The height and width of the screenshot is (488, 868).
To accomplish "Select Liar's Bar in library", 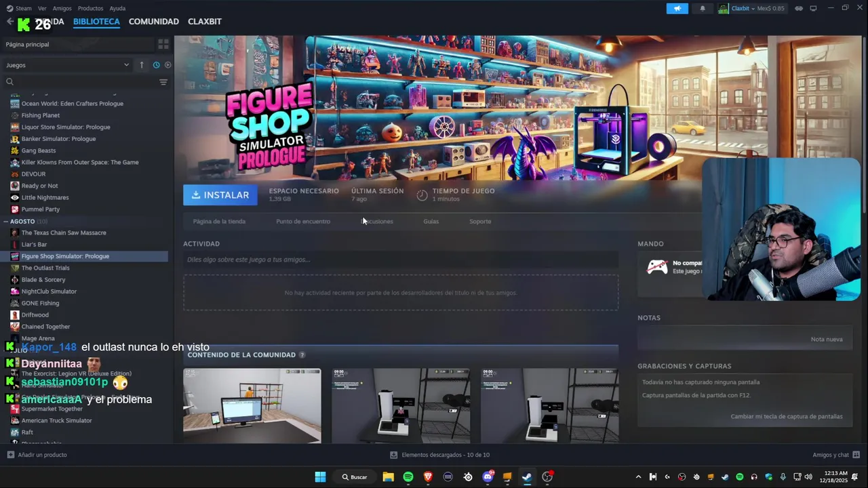I will coord(34,245).
